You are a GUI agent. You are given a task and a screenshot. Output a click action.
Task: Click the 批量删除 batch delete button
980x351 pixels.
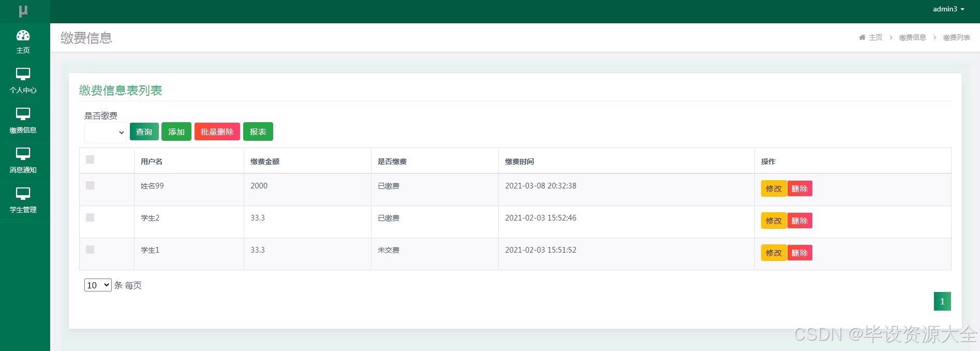217,131
